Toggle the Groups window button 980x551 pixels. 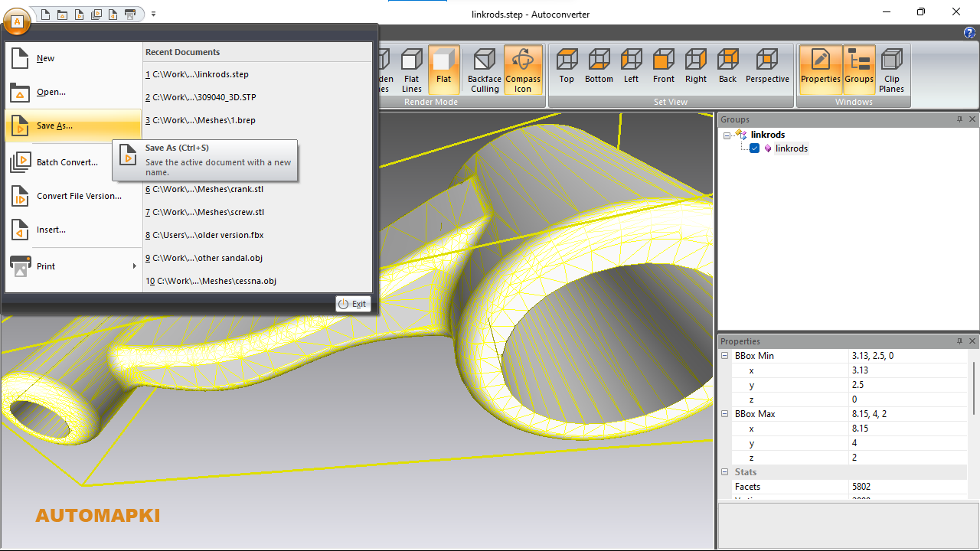[x=859, y=70]
